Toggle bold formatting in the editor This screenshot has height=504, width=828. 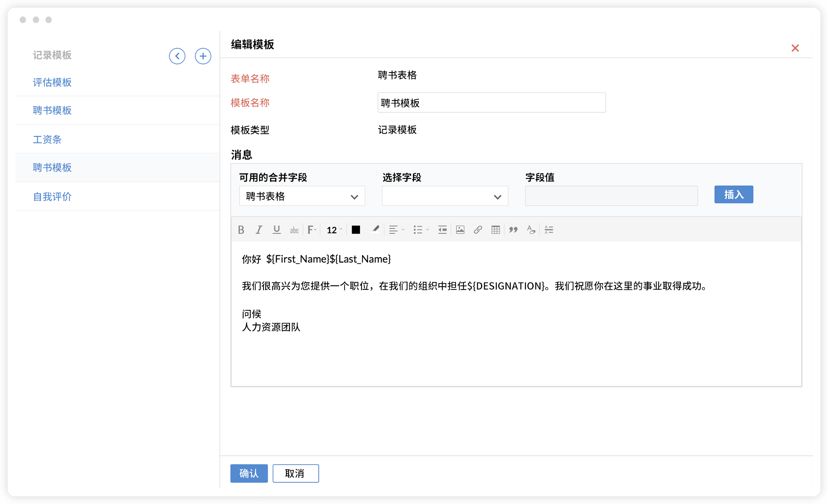(x=241, y=230)
